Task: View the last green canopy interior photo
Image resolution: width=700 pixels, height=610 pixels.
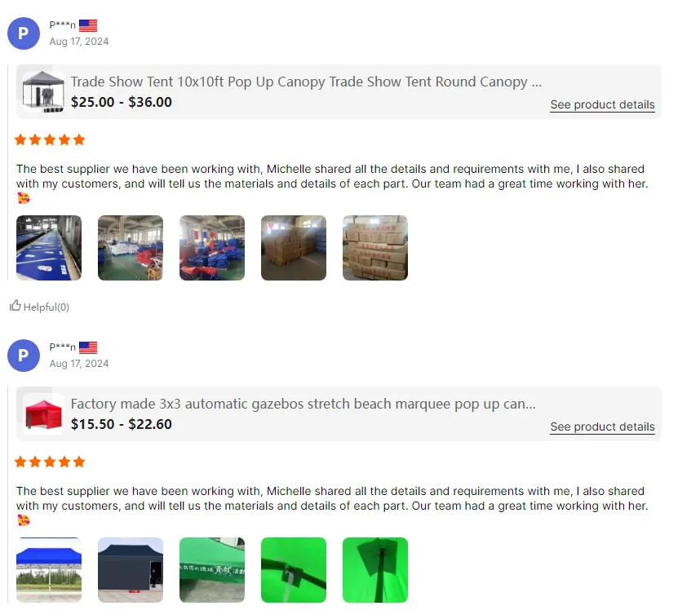Action: 375,570
